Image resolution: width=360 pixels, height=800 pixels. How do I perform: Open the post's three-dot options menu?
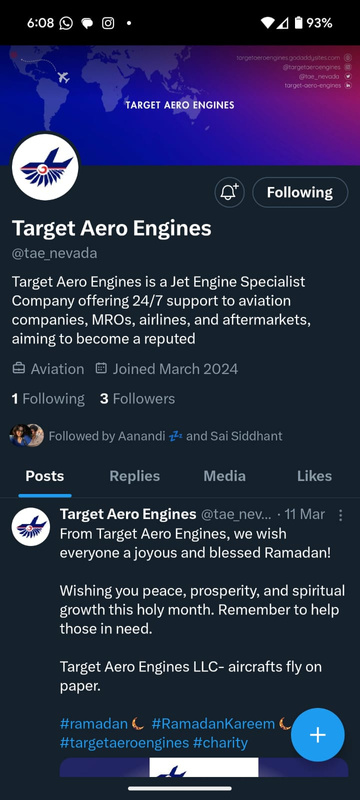pyautogui.click(x=341, y=515)
